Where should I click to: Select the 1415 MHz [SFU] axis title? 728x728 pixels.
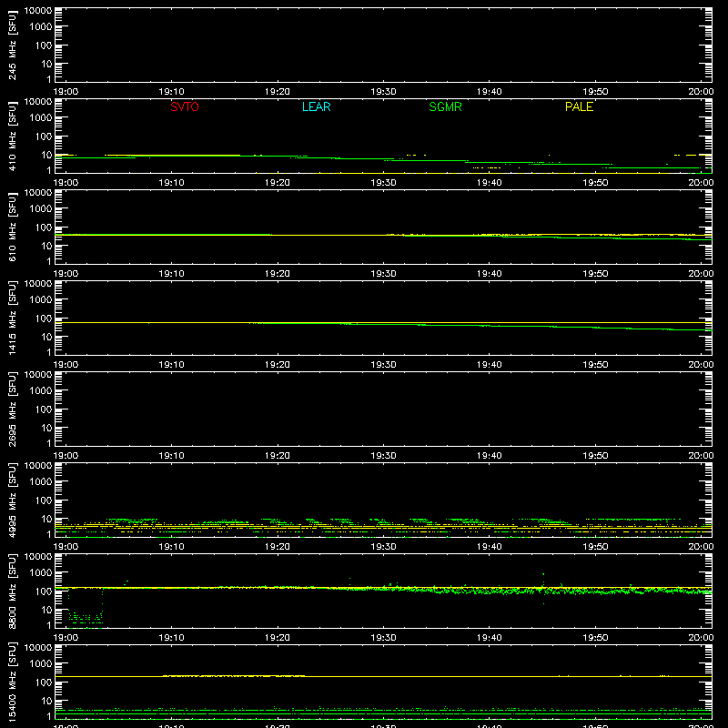[x=13, y=318]
